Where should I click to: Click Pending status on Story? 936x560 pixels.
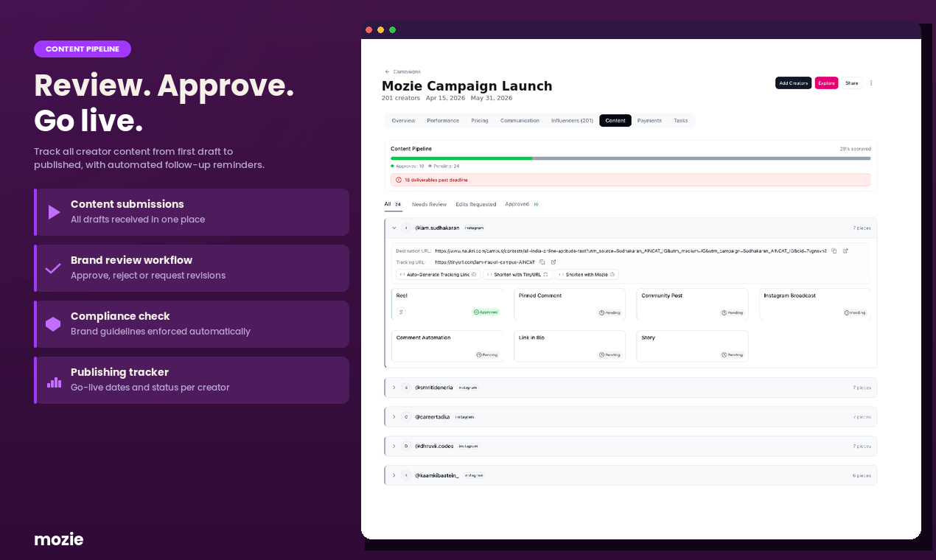(733, 355)
